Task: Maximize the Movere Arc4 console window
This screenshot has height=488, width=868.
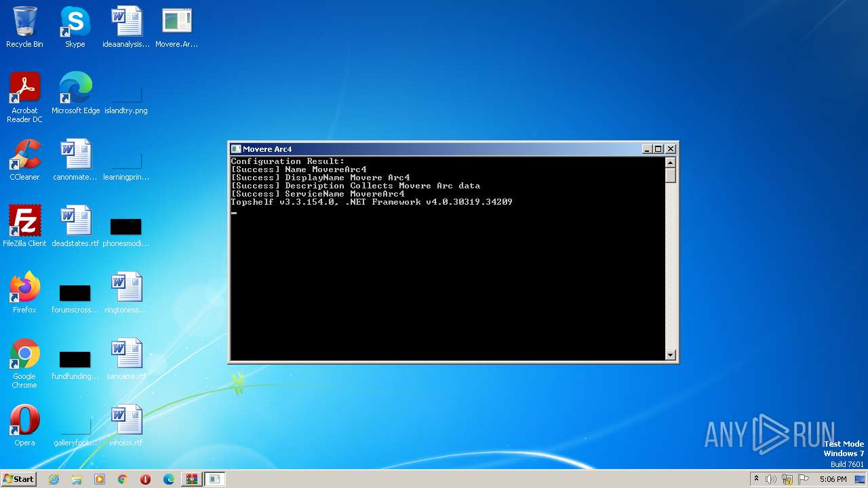Action: 658,149
